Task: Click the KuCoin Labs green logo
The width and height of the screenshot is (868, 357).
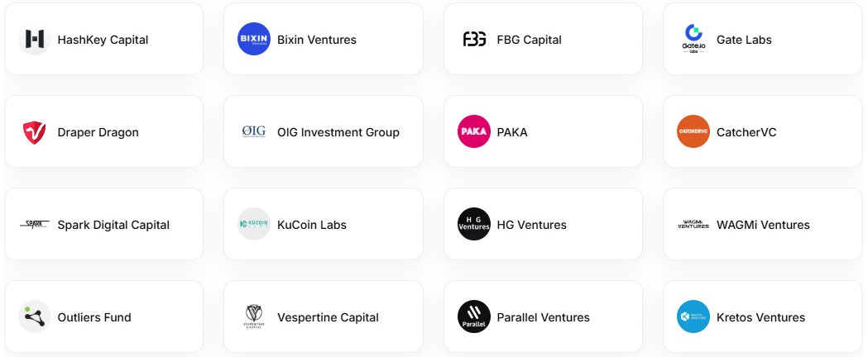Action: tap(253, 224)
